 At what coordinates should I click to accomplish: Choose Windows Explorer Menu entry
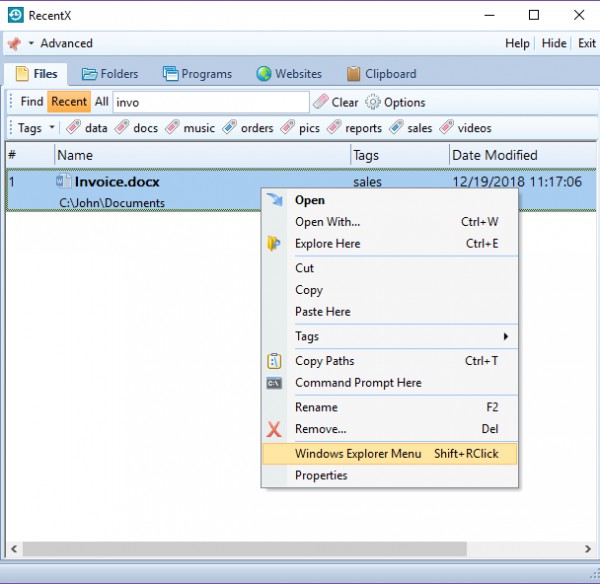[x=390, y=453]
